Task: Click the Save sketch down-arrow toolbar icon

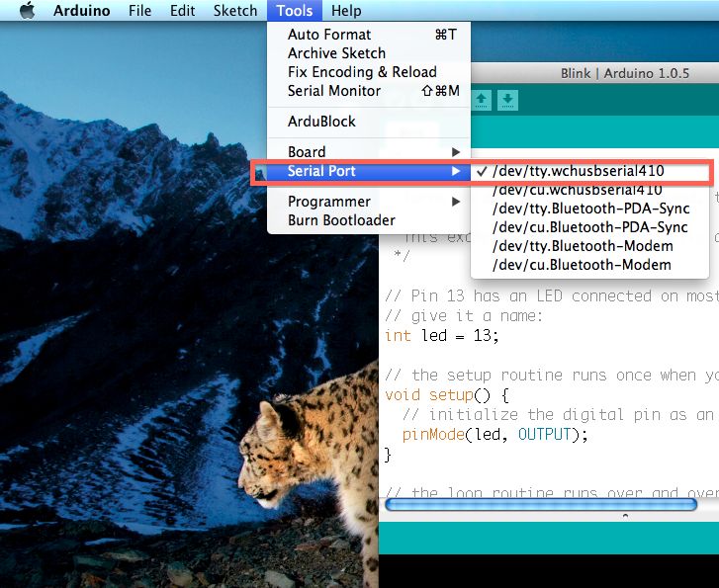Action: pyautogui.click(x=507, y=100)
